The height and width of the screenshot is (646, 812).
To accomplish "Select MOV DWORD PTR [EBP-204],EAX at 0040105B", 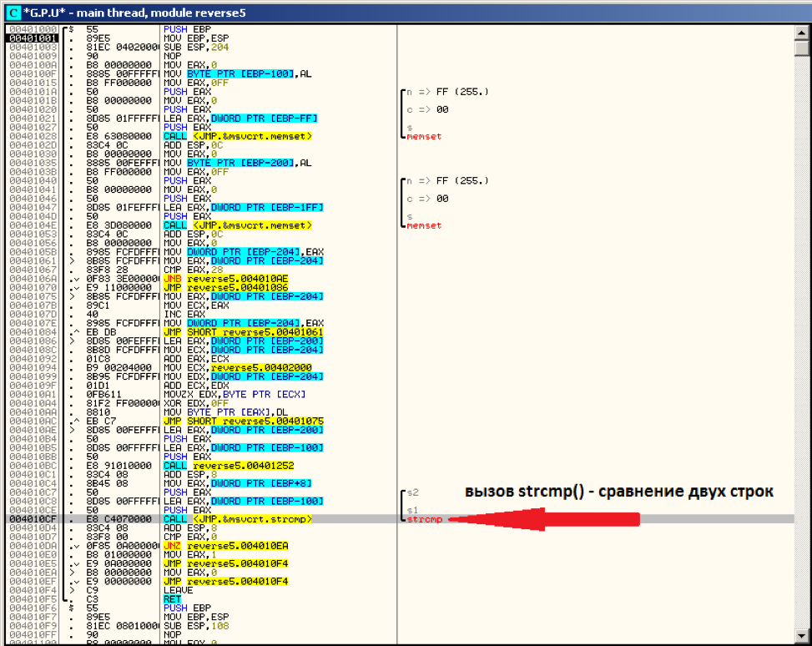I will pyautogui.click(x=244, y=252).
